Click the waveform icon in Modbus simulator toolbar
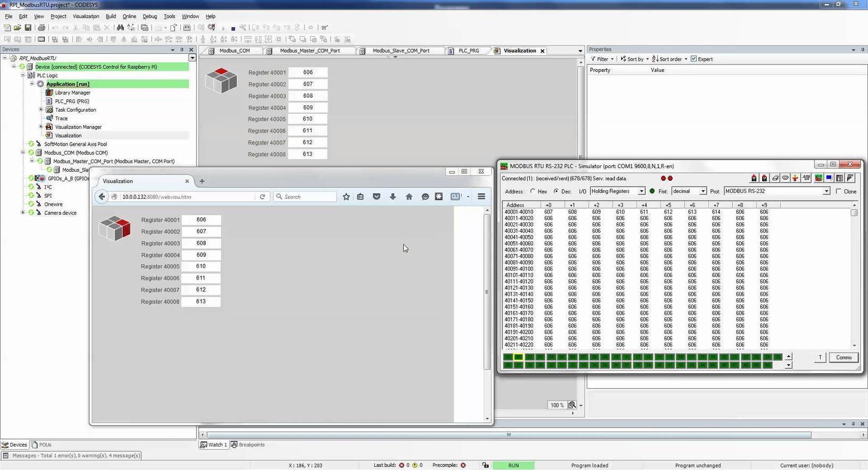The height and width of the screenshot is (470, 868). pyautogui.click(x=806, y=178)
